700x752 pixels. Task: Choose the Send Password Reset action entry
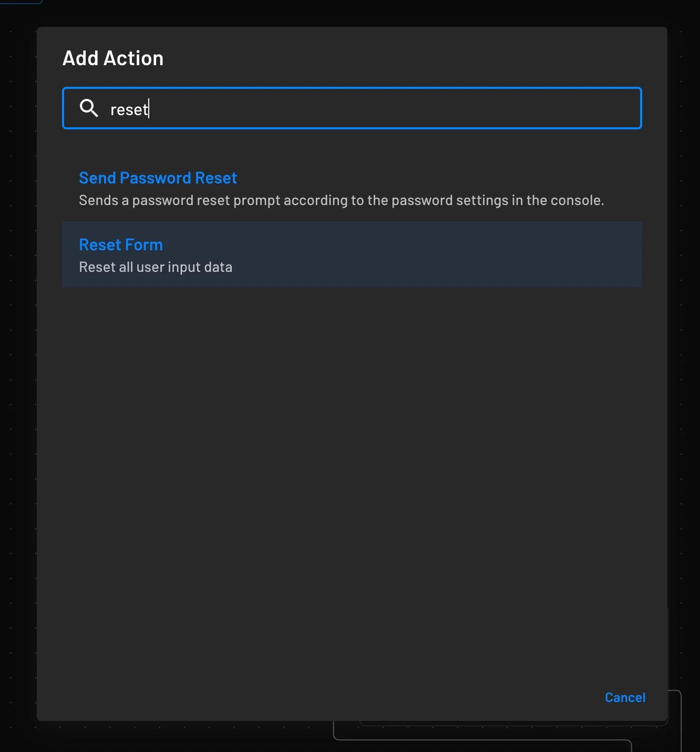158,178
